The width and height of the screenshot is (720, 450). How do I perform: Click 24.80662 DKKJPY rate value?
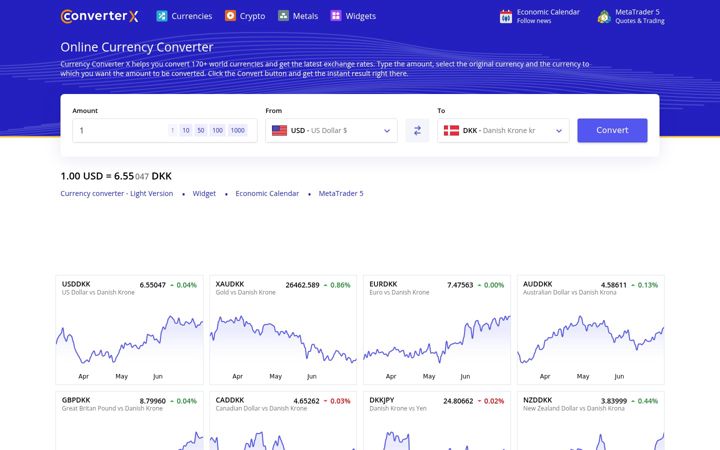tap(458, 401)
